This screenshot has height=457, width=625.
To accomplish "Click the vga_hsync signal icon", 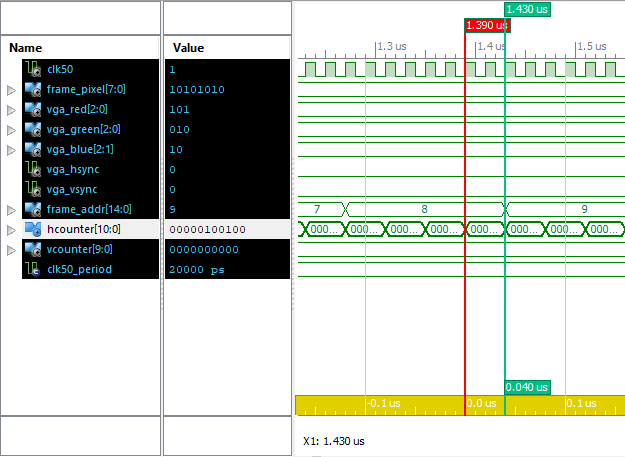I will click(33, 169).
